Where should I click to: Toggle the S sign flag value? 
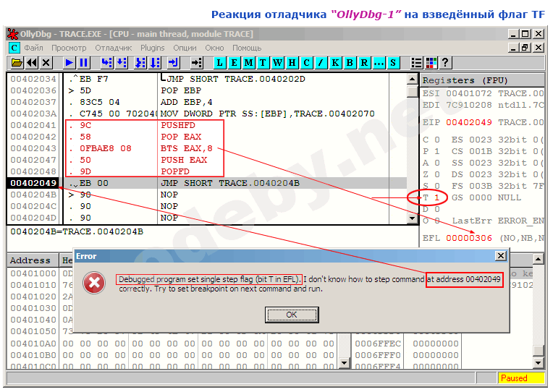(x=436, y=186)
